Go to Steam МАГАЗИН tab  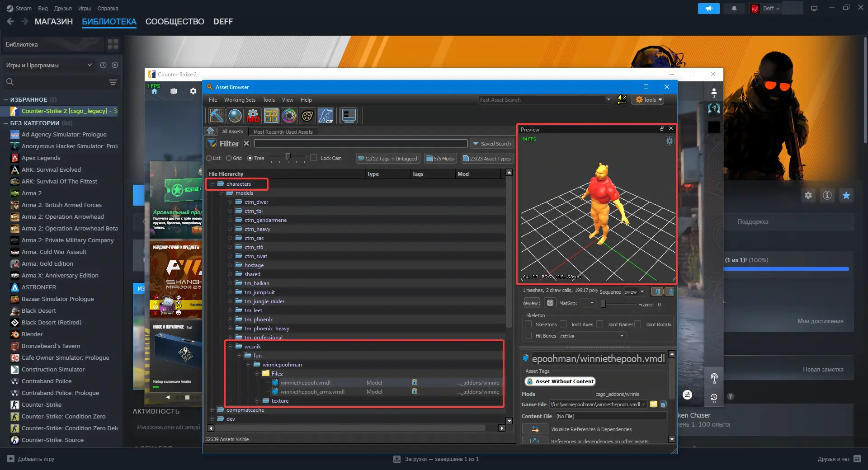tap(54, 22)
